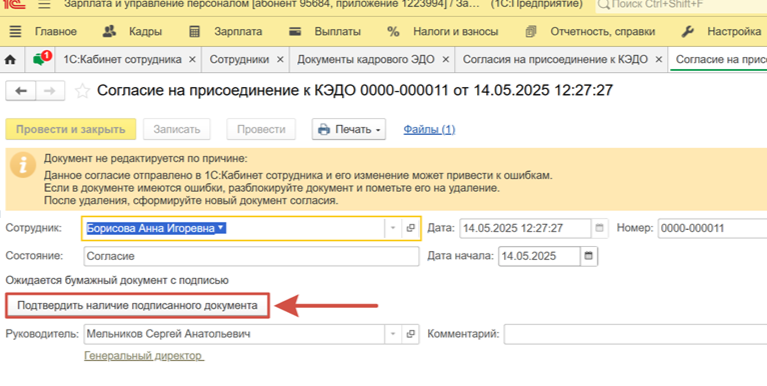Open calendar picker for Дата начала
The width and height of the screenshot is (767, 386).
pos(588,256)
